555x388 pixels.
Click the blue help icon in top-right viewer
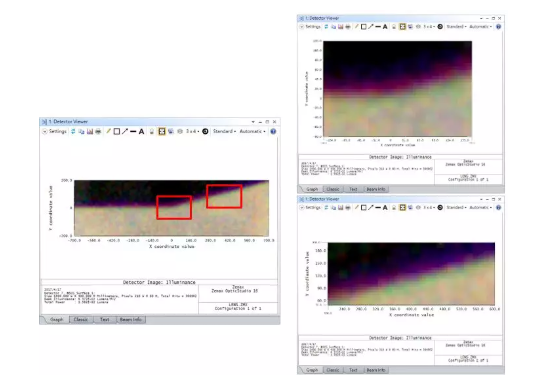pyautogui.click(x=498, y=27)
